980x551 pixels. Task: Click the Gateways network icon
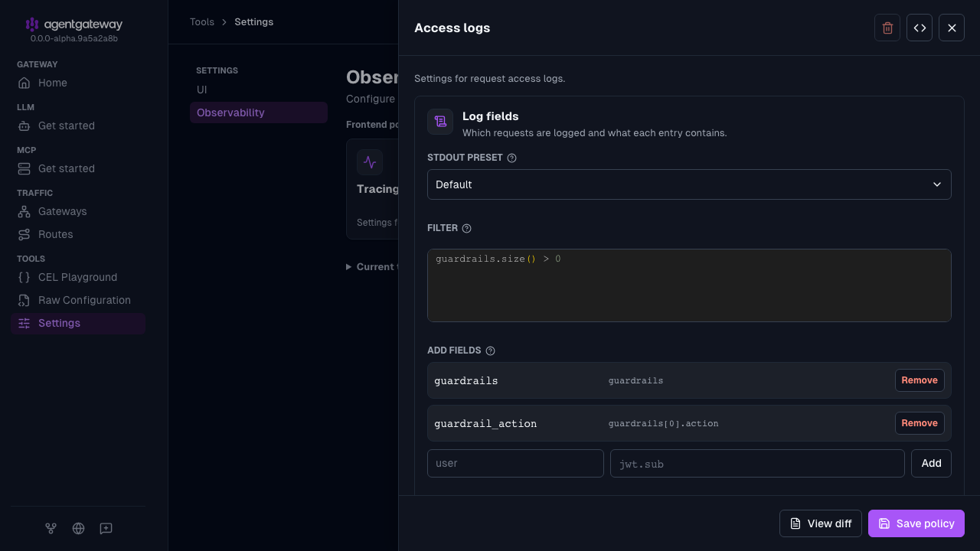pos(24,211)
